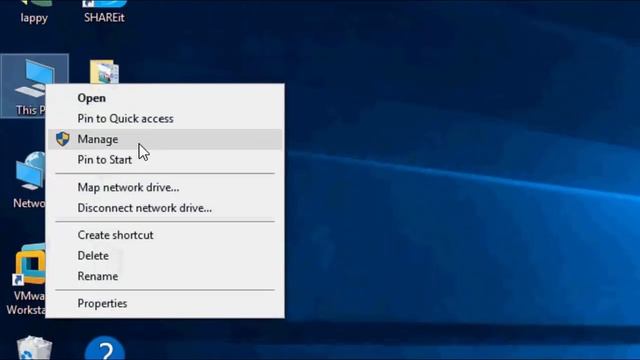
Task: Select the Recycle Bin desktop icon
Action: pos(34,348)
